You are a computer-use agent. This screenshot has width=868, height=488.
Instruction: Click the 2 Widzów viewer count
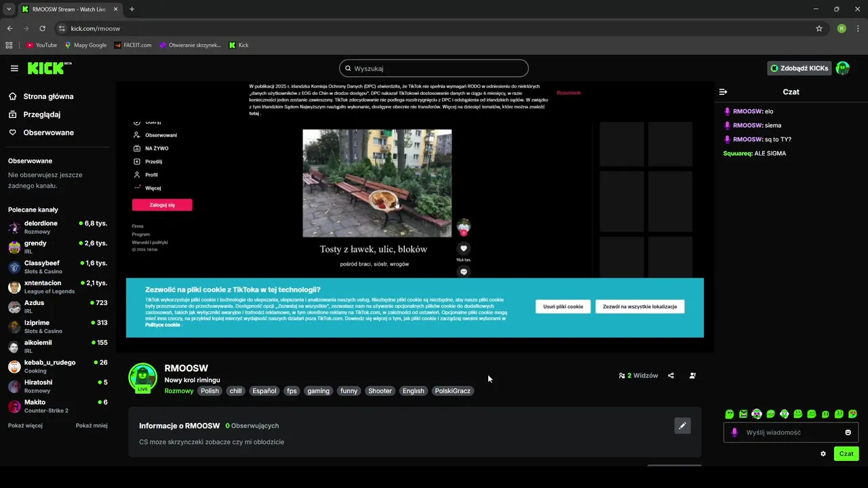pyautogui.click(x=638, y=375)
